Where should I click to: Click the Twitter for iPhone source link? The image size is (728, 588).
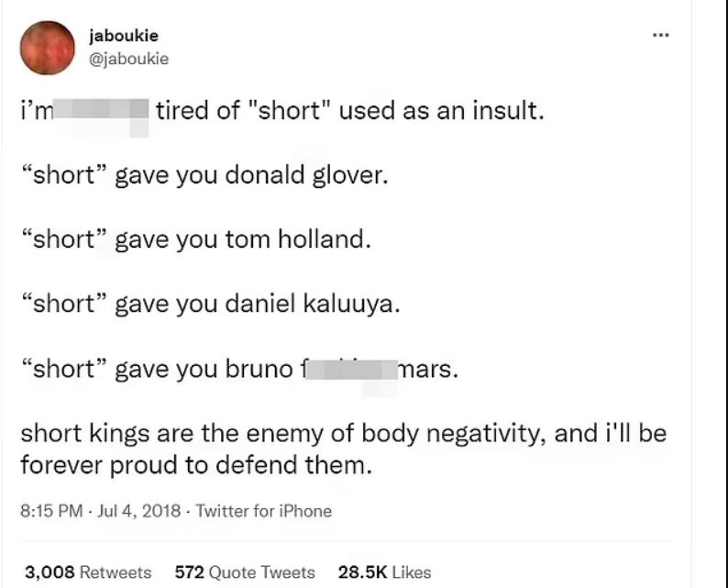tap(264, 511)
